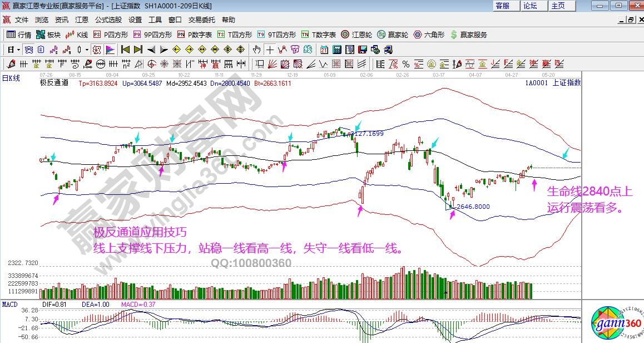Click the percent sign drawing tool

click(406, 63)
